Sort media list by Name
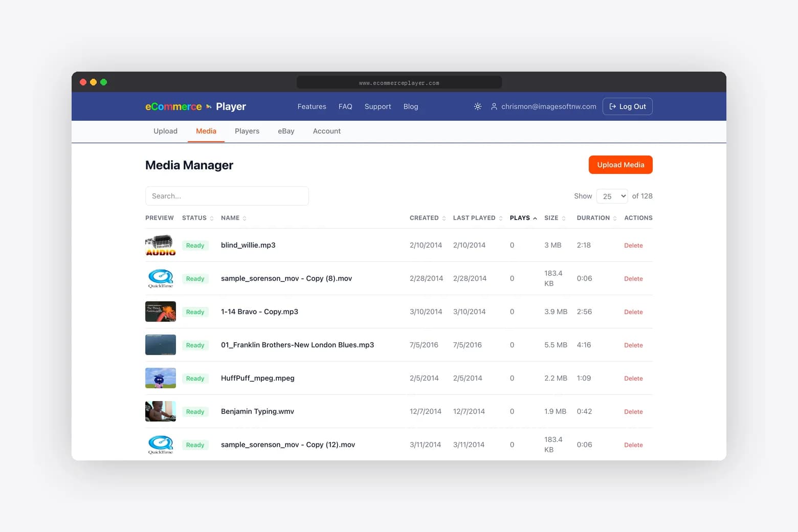Image resolution: width=798 pixels, height=532 pixels. pos(233,218)
